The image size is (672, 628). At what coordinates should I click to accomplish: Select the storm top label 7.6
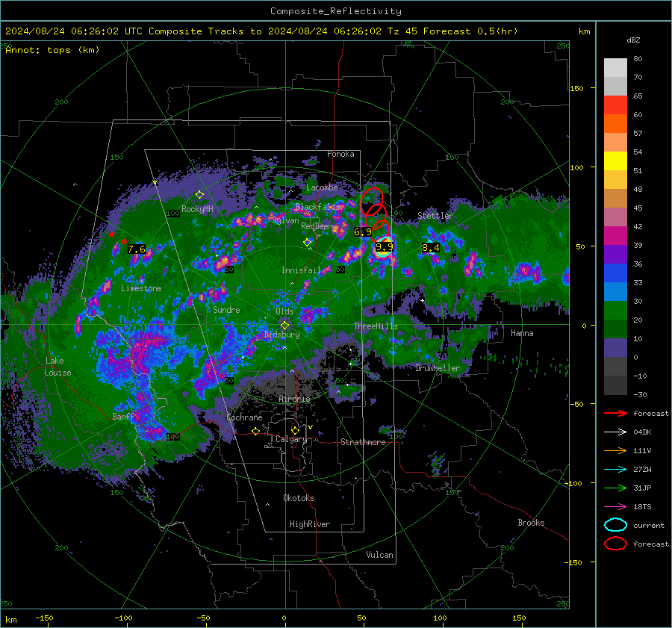point(137,249)
